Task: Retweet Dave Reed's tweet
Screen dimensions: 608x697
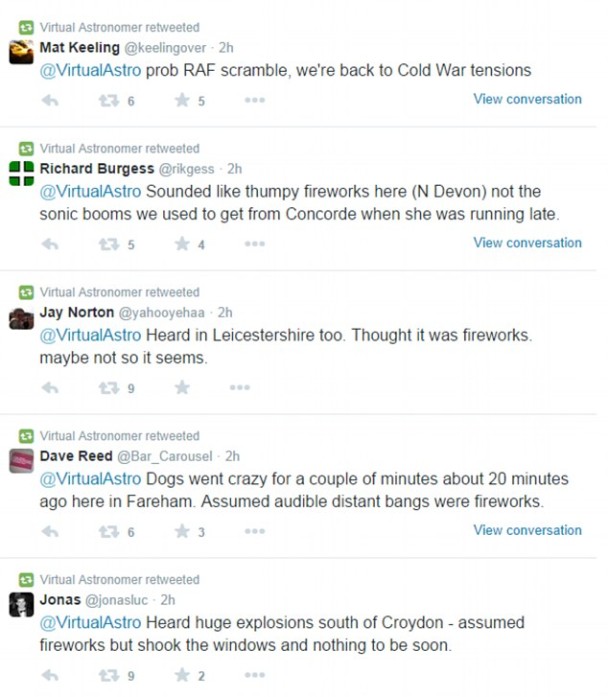Action: (x=108, y=532)
